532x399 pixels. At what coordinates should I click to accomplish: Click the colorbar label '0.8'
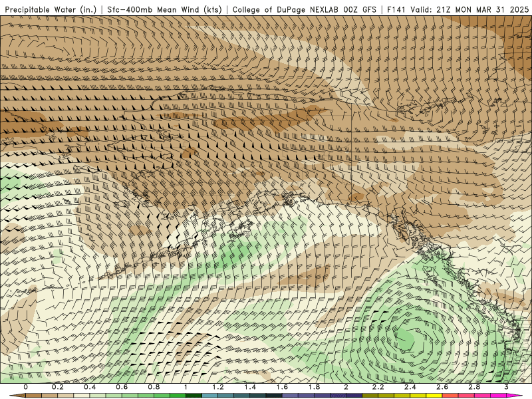(154, 387)
